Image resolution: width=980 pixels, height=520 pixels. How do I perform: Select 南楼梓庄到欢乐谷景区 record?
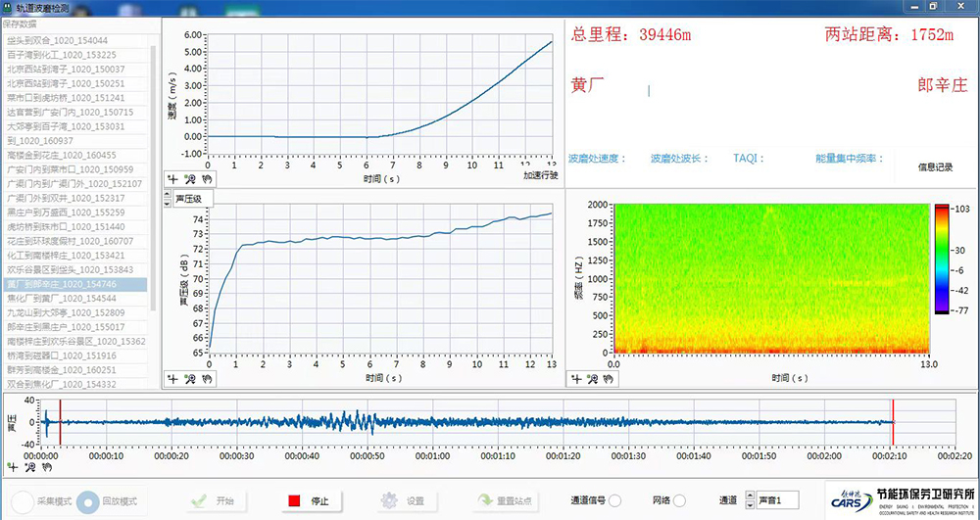(x=74, y=342)
